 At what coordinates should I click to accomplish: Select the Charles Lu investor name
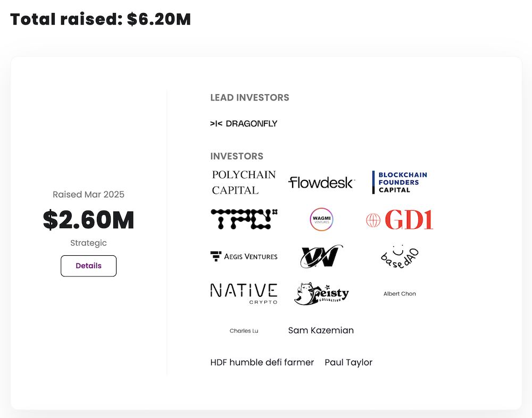point(244,330)
